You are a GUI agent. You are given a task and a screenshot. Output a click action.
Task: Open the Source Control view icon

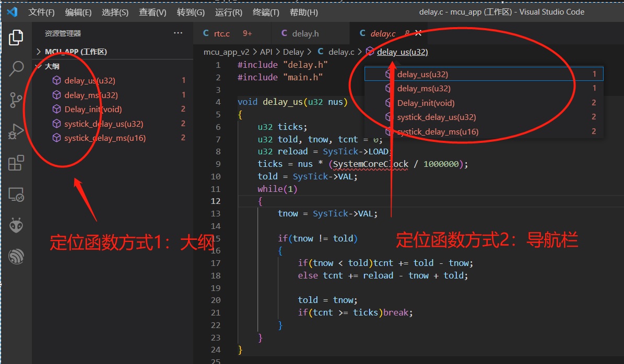(x=16, y=100)
